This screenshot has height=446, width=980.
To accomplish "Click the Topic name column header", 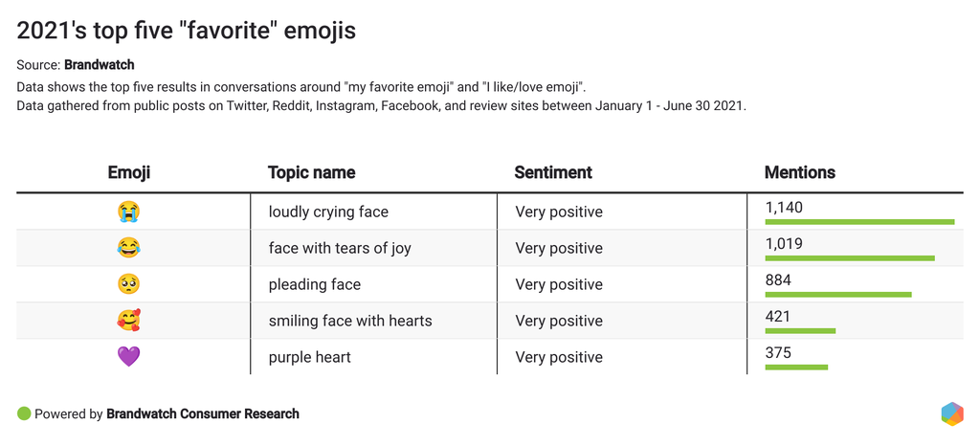I will click(x=311, y=173).
